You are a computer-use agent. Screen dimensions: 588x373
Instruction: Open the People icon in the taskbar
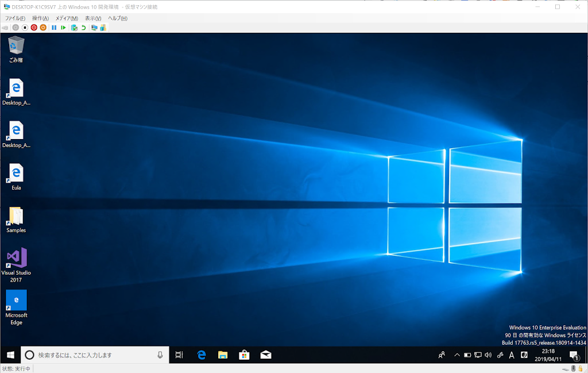point(442,355)
